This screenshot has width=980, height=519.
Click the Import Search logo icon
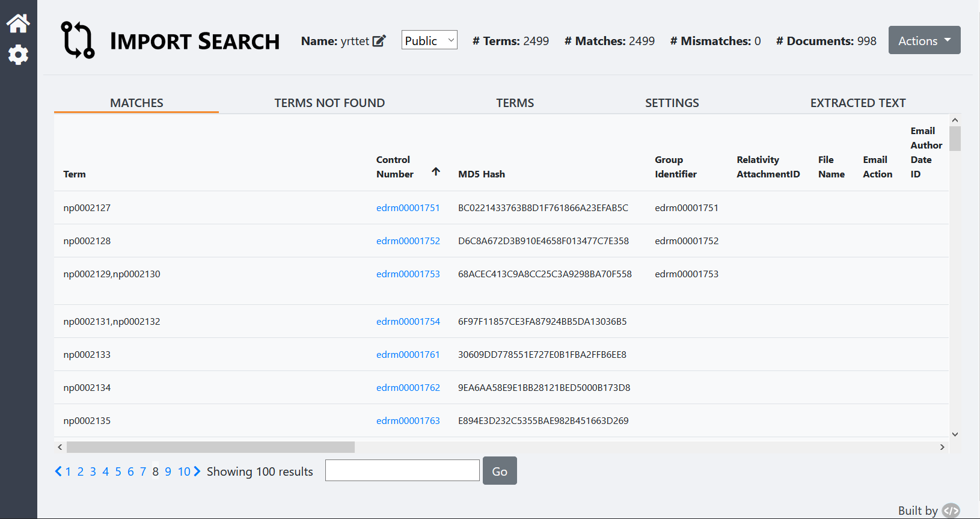(x=78, y=40)
